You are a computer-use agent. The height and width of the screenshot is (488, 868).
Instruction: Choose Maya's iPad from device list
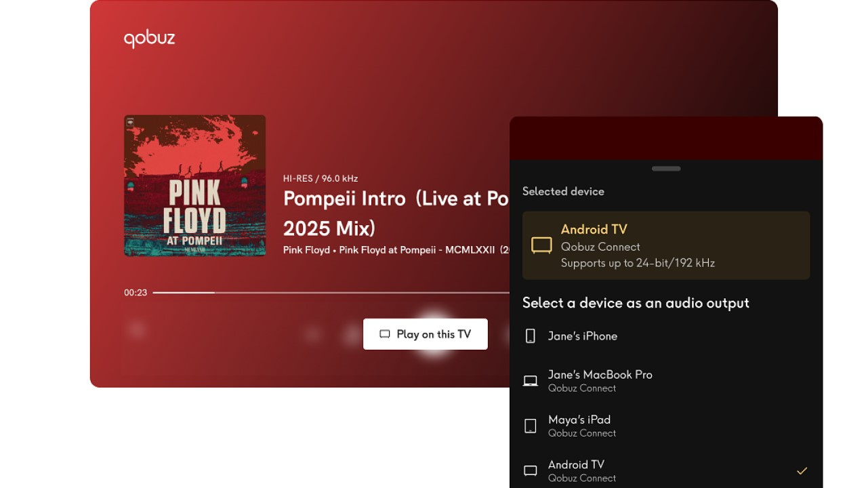click(666, 426)
